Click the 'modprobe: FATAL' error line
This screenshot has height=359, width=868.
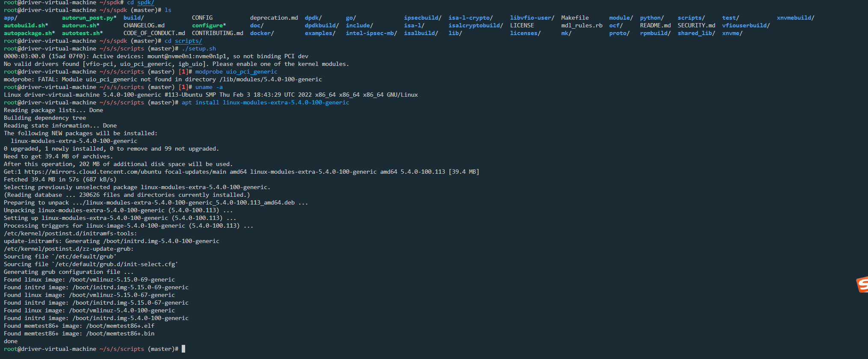[x=163, y=80]
